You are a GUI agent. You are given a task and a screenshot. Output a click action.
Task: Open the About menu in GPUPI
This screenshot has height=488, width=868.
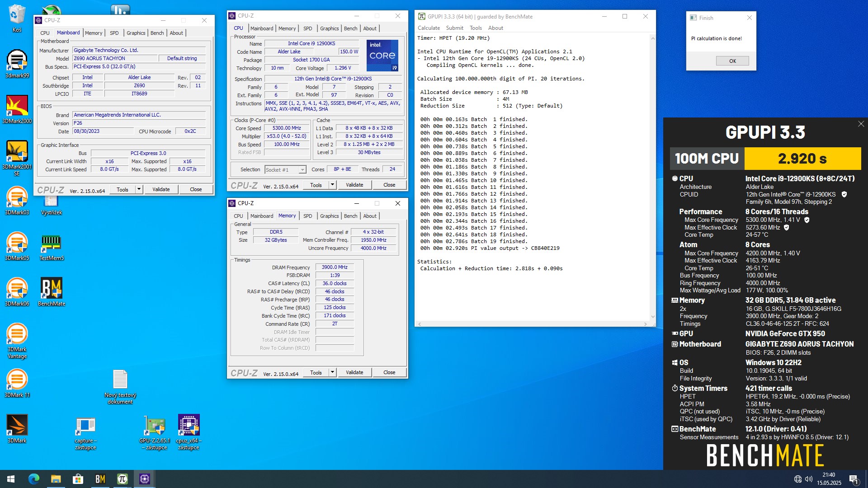coord(495,28)
